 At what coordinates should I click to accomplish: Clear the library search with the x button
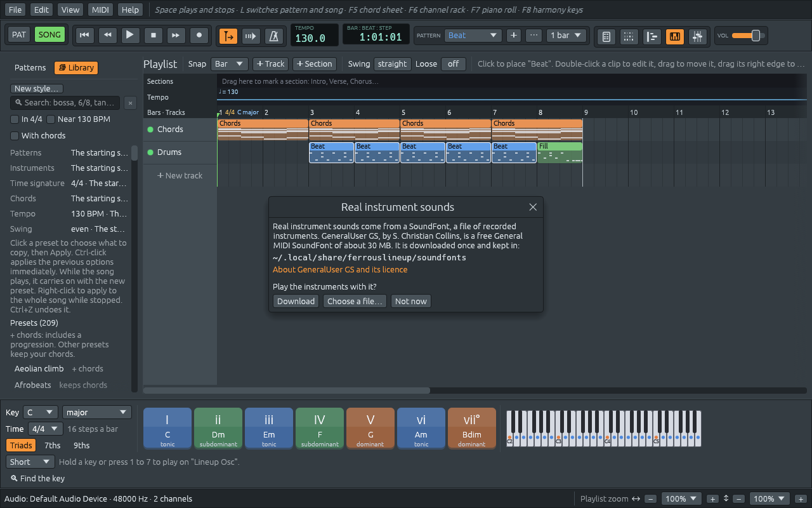pyautogui.click(x=130, y=103)
